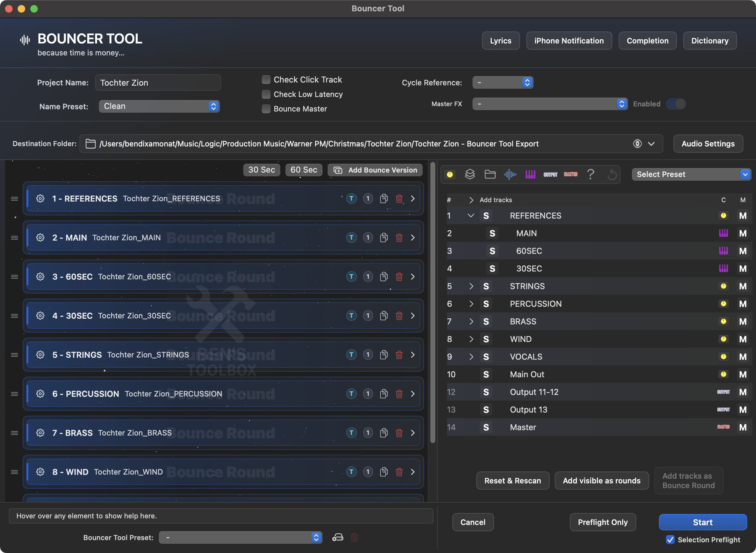This screenshot has height=553, width=756.
Task: Click the blue waveform audio filter icon
Action: pyautogui.click(x=510, y=174)
